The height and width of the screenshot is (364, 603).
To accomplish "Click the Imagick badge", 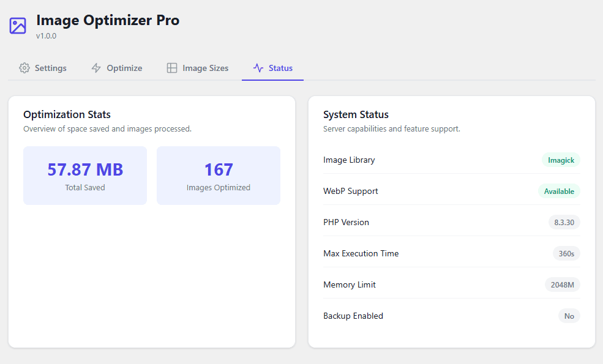I will pyautogui.click(x=561, y=160).
